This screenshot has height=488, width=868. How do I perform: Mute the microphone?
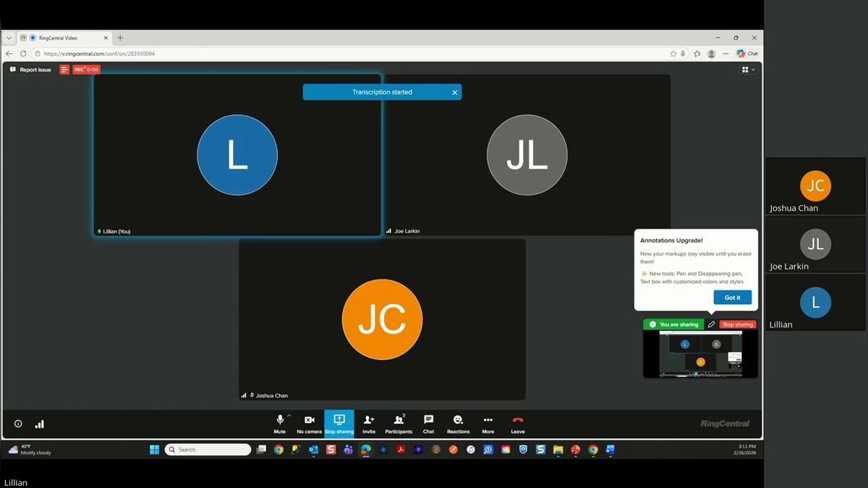coord(279,423)
